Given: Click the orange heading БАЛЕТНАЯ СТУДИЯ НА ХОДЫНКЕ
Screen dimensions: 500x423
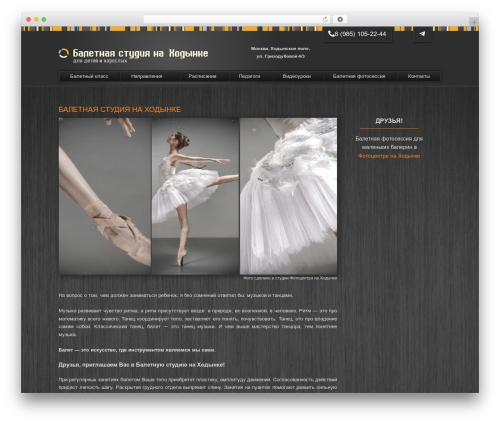Looking at the screenshot, I should point(120,109).
